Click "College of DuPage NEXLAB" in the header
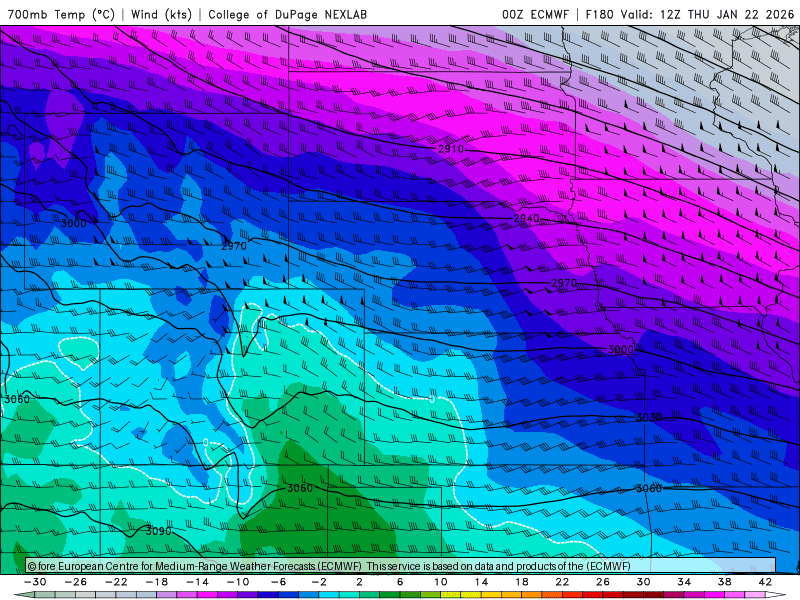 [x=287, y=14]
